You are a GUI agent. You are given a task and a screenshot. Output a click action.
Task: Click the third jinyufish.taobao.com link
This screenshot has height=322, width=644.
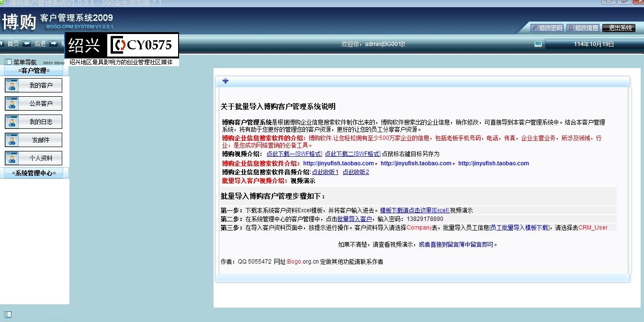click(x=494, y=163)
